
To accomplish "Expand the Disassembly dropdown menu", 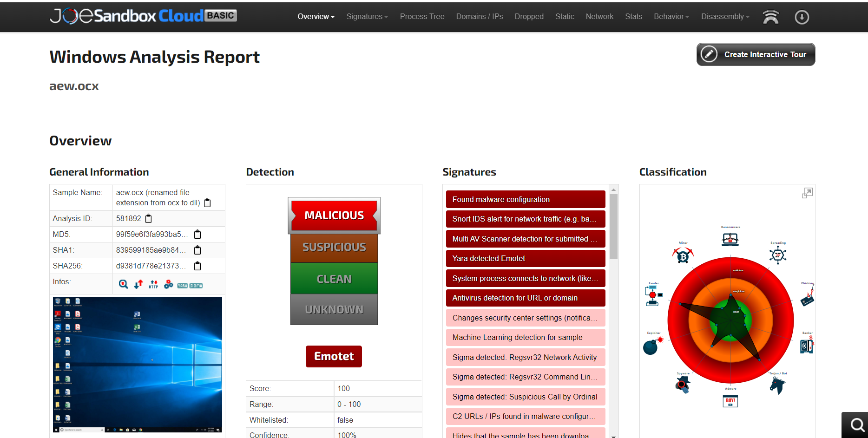I will point(725,17).
